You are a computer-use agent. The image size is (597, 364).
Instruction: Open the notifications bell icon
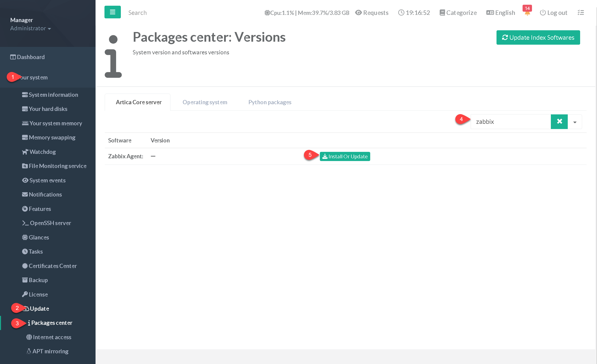point(527,13)
